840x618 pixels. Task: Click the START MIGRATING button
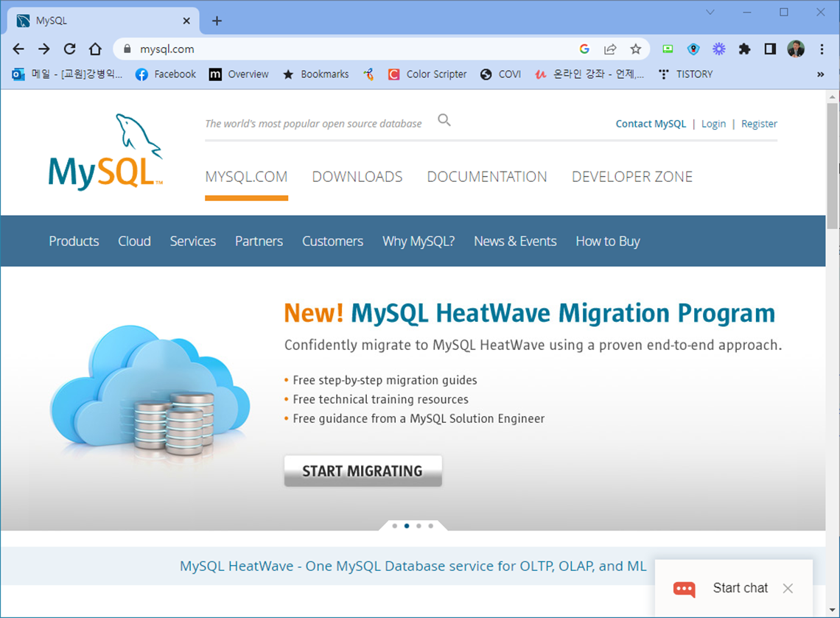coord(363,471)
